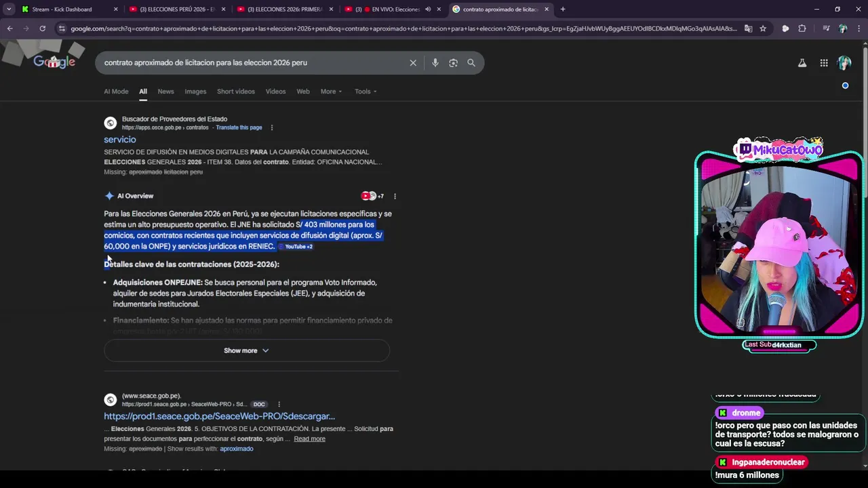
Task: Click 'Translate this page' link
Action: click(239, 127)
